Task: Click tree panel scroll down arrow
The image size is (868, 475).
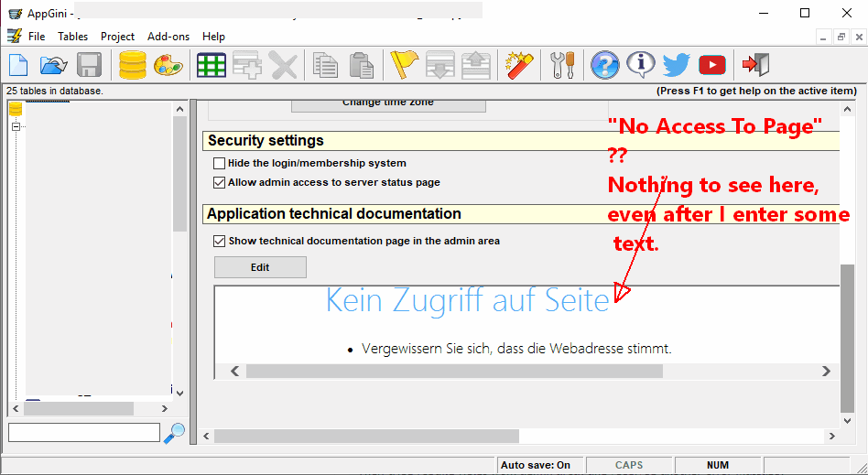Action: tap(179, 393)
